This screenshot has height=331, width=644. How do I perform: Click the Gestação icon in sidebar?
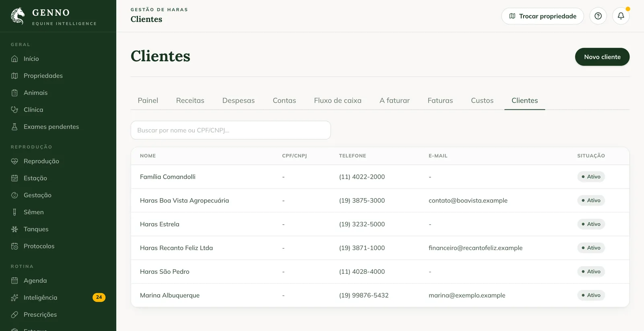(14, 195)
